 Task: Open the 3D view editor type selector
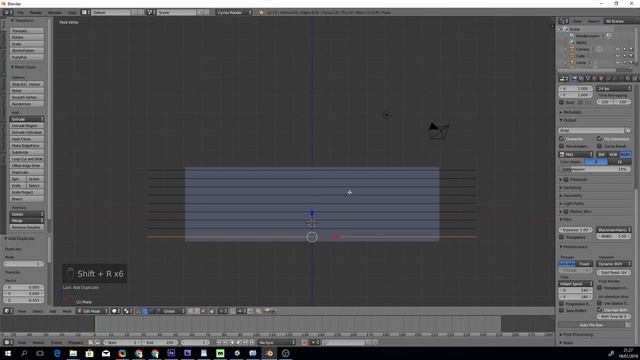[x=8, y=311]
